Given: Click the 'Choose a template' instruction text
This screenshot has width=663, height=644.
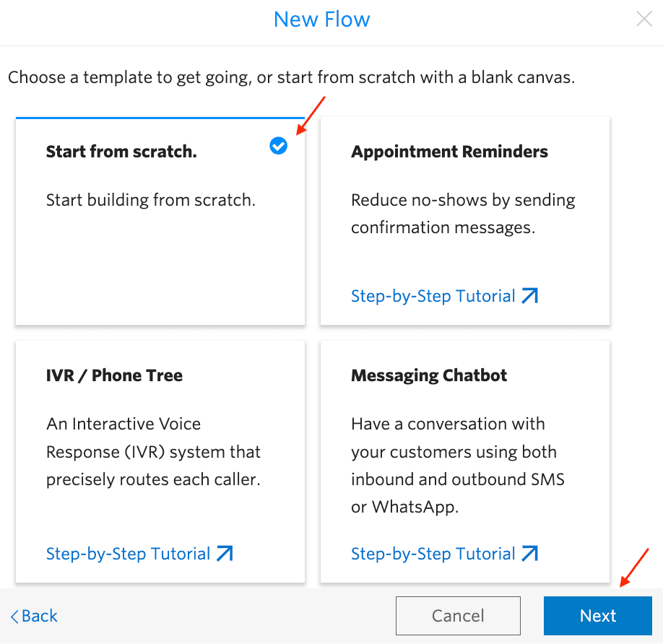Looking at the screenshot, I should tap(291, 77).
